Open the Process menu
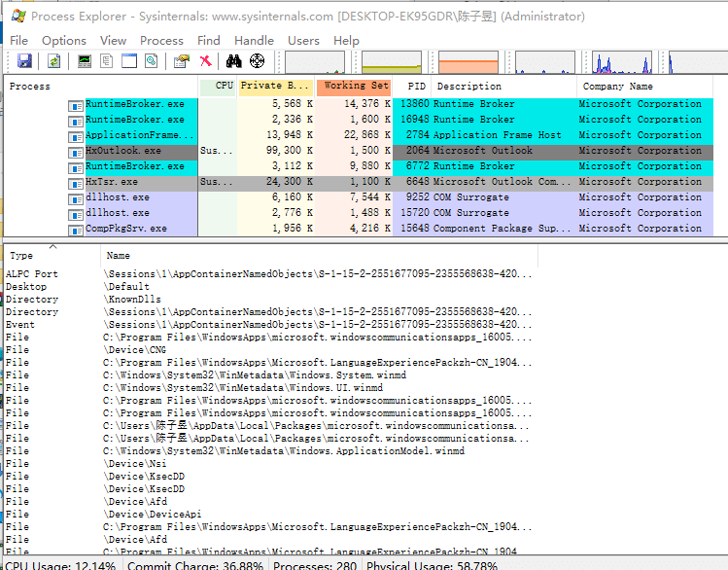 [x=161, y=41]
